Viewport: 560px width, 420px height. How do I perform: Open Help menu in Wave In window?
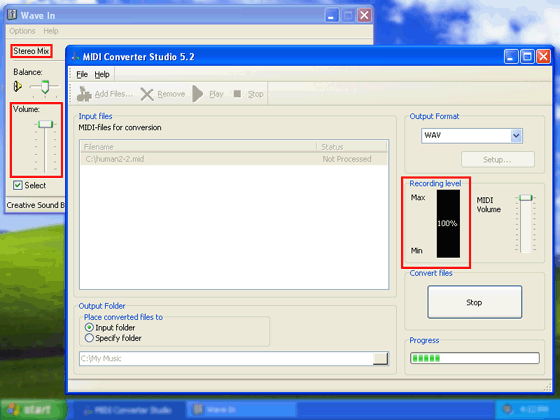pyautogui.click(x=51, y=31)
